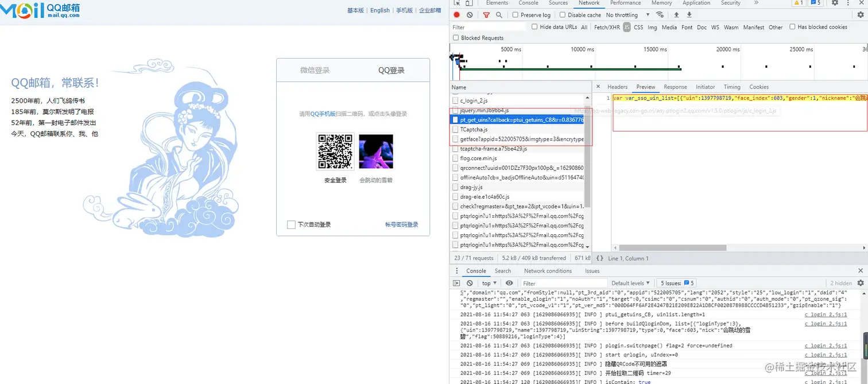Screen dimensions: 868x384
Task: Filter requests by Img type
Action: tap(652, 27)
